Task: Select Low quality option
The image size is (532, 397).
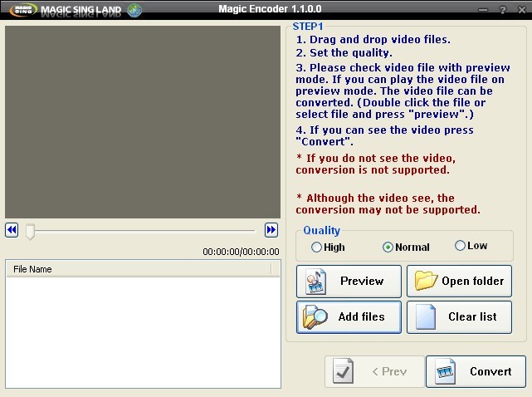Action: 471,245
